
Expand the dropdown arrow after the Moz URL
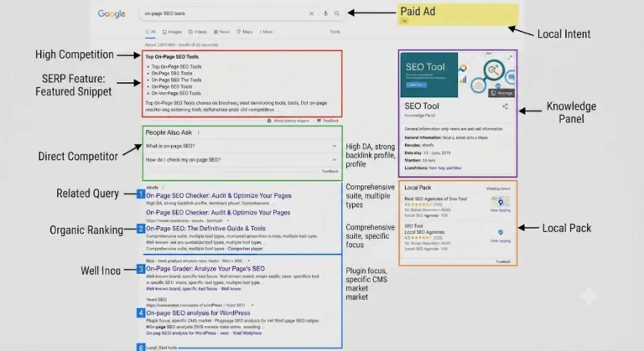tap(248, 261)
